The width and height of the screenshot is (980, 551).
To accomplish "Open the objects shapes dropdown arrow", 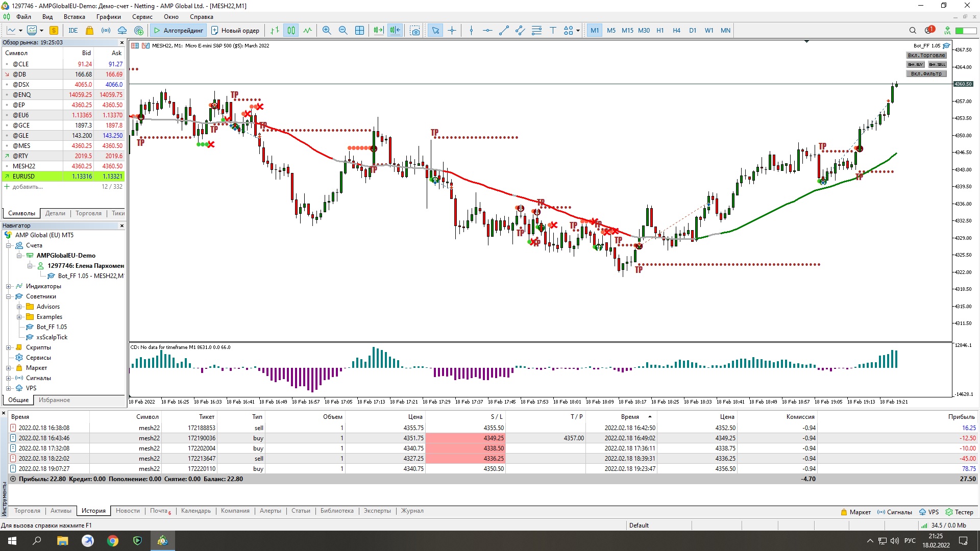I will (578, 31).
